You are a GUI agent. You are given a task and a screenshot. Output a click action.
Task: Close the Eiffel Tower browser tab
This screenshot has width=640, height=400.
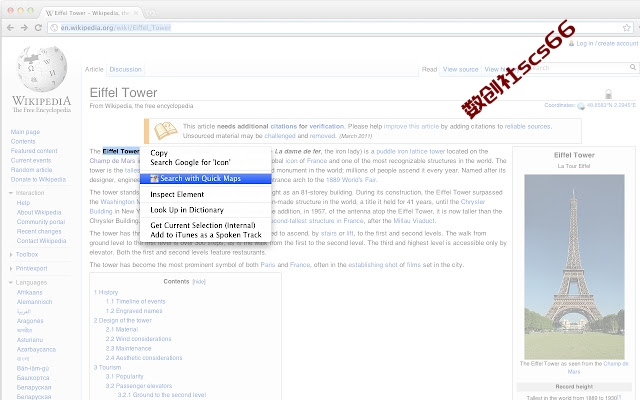click(136, 13)
